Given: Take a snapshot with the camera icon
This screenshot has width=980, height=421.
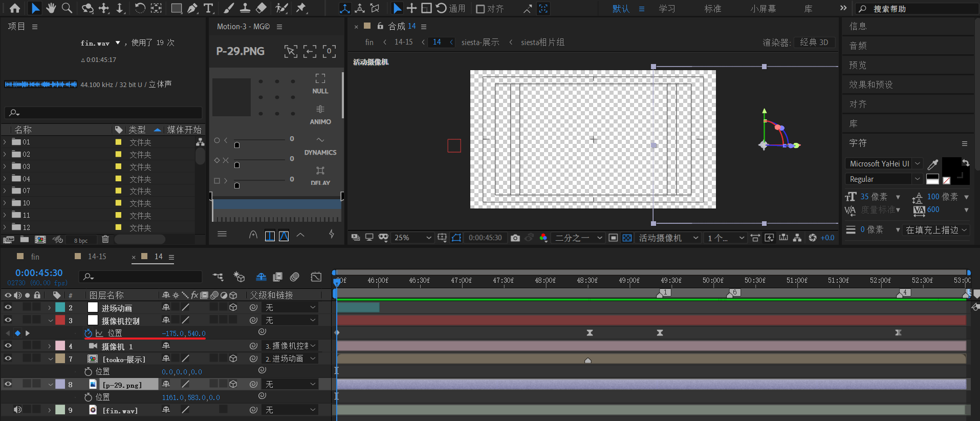Looking at the screenshot, I should click(515, 238).
